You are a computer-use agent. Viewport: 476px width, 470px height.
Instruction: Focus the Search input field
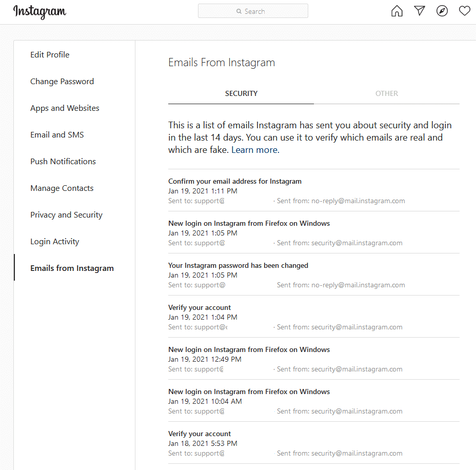point(253,11)
